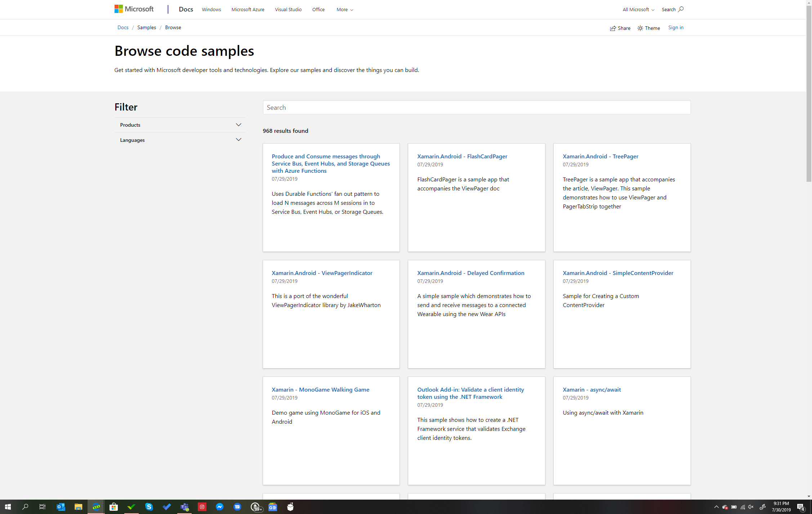This screenshot has width=812, height=514.
Task: Open the Xamarin - MonoGame Walking Game sample
Action: (x=320, y=389)
